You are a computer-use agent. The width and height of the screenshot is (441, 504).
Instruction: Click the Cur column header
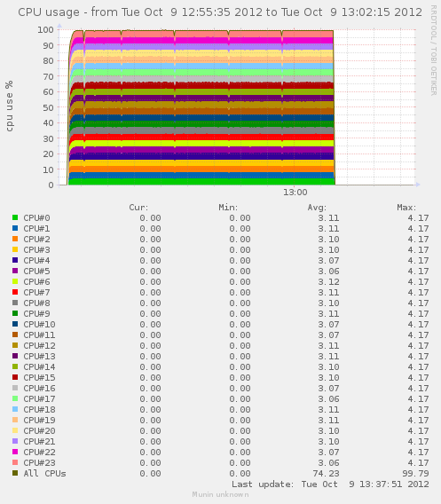click(138, 208)
